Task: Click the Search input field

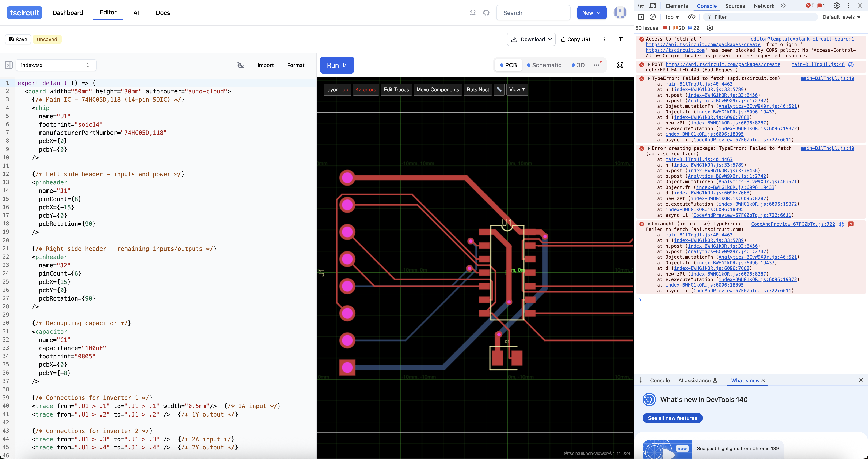Action: (533, 13)
